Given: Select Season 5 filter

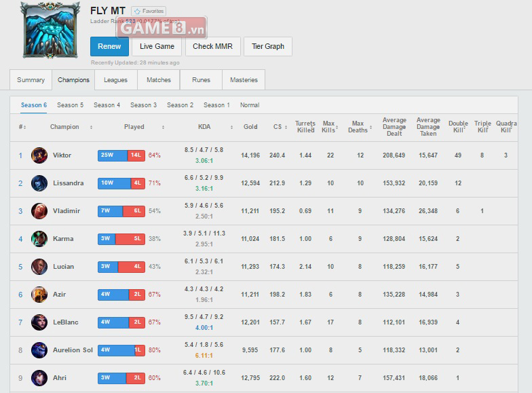Looking at the screenshot, I should coord(71,105).
